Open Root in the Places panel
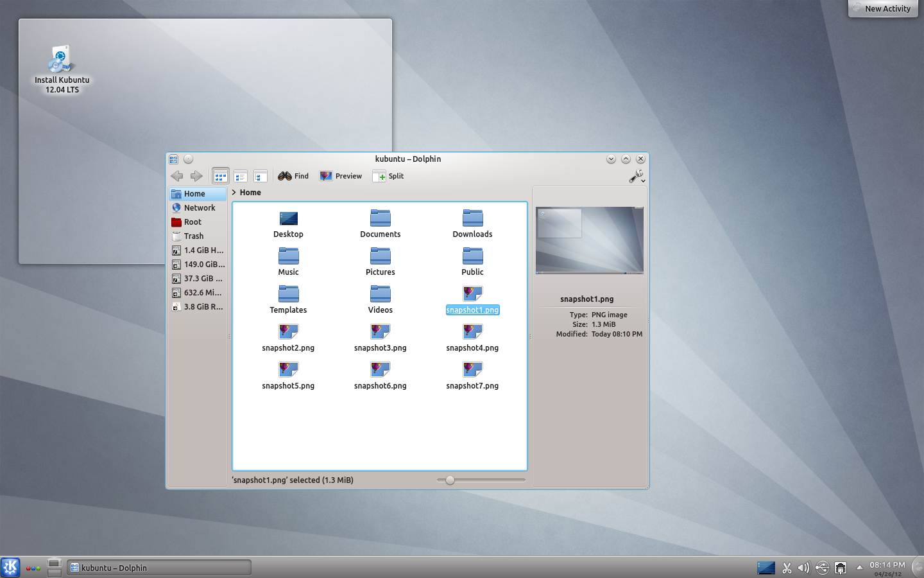The height and width of the screenshot is (578, 924). point(198,222)
